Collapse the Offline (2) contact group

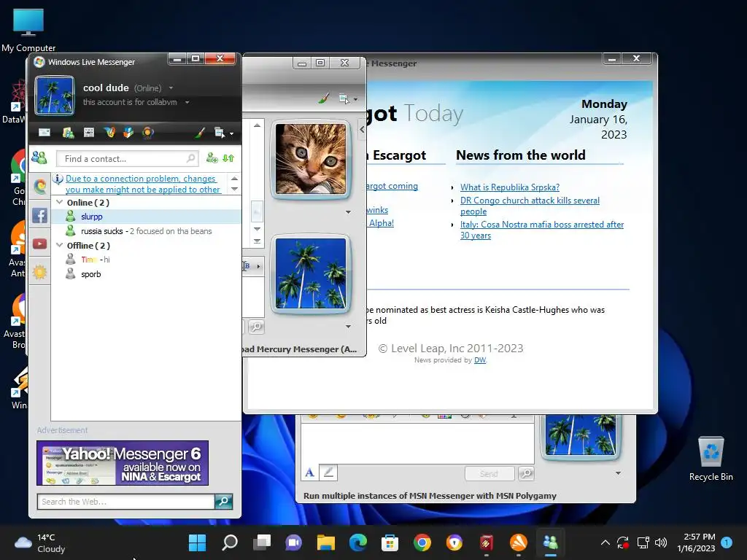click(x=60, y=245)
